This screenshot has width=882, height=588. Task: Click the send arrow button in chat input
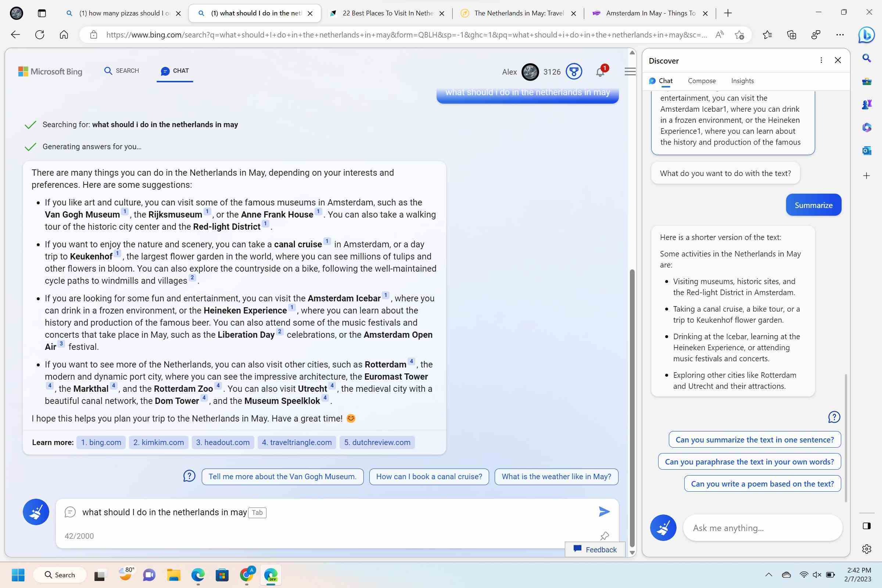click(605, 511)
